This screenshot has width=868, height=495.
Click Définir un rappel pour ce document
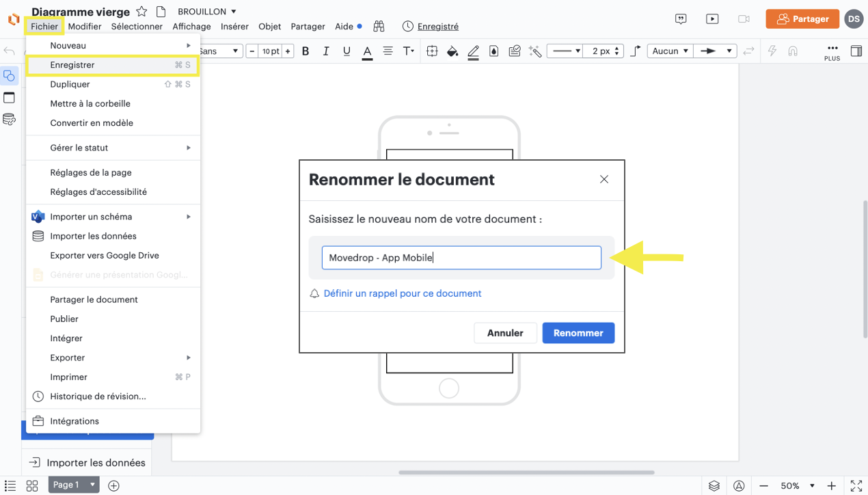(x=402, y=293)
